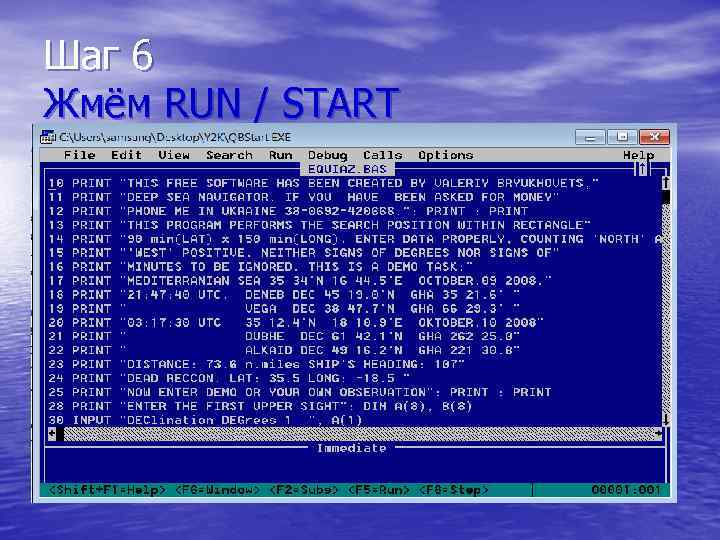This screenshot has width=720, height=540.
Task: Click line 28 ENTER THE FIRST UPPER SIGHT
Action: [233, 406]
